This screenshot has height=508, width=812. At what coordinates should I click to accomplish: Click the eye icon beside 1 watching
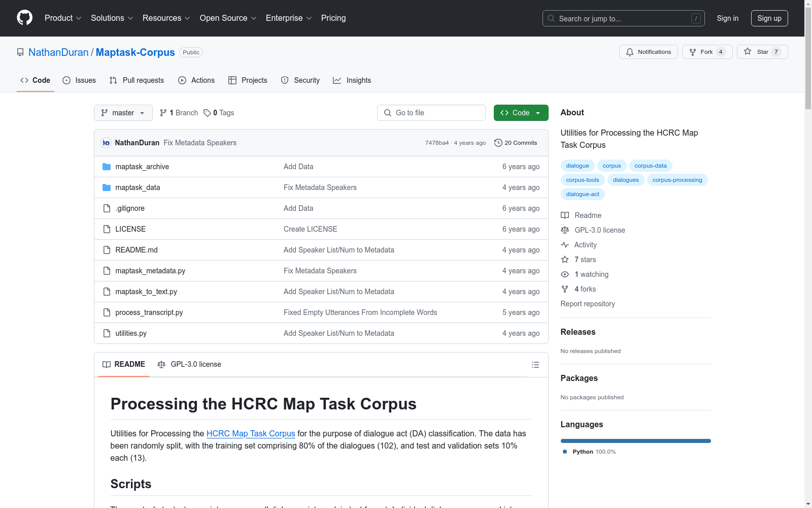[565, 274]
